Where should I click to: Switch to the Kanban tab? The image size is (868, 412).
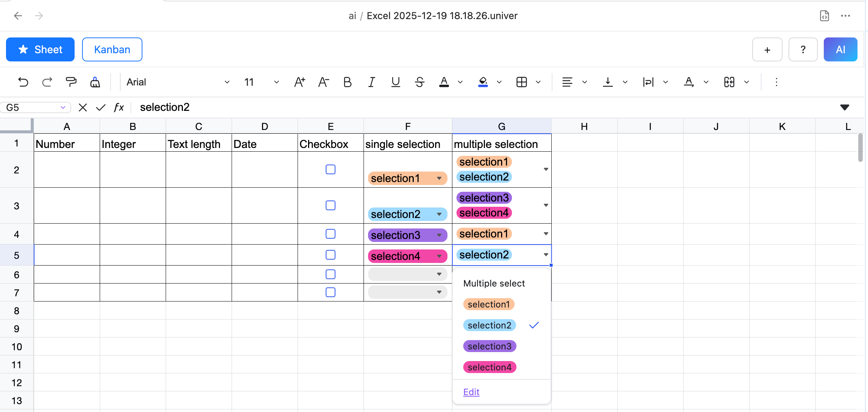[112, 49]
